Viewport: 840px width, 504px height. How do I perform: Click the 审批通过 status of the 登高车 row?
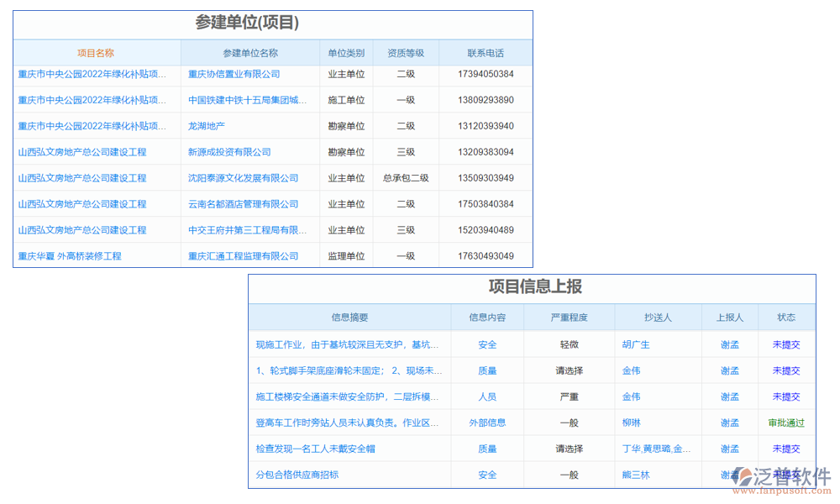pyautogui.click(x=786, y=423)
